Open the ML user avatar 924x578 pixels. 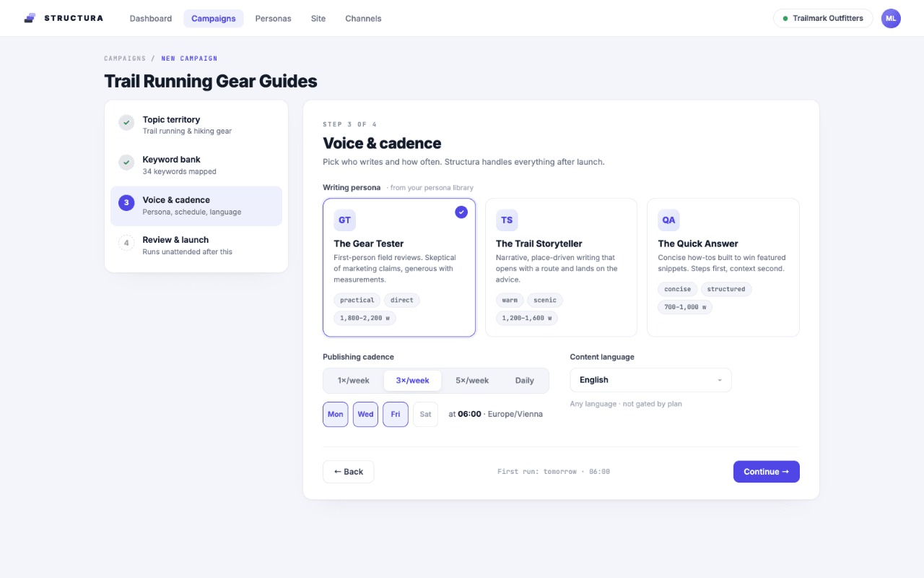point(891,18)
